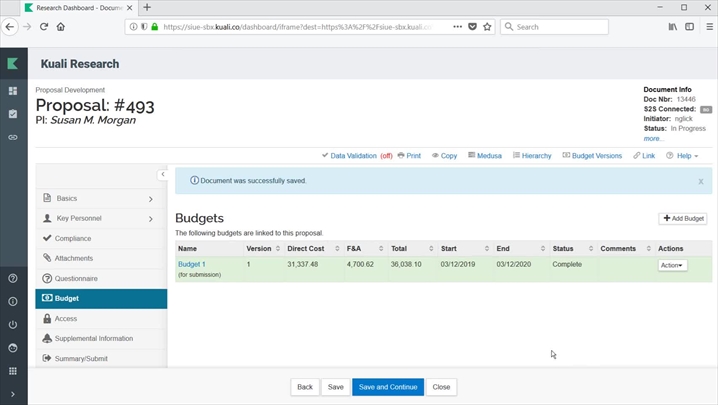The image size is (718, 405).
Task: Open the Budget 1 link
Action: point(191,264)
